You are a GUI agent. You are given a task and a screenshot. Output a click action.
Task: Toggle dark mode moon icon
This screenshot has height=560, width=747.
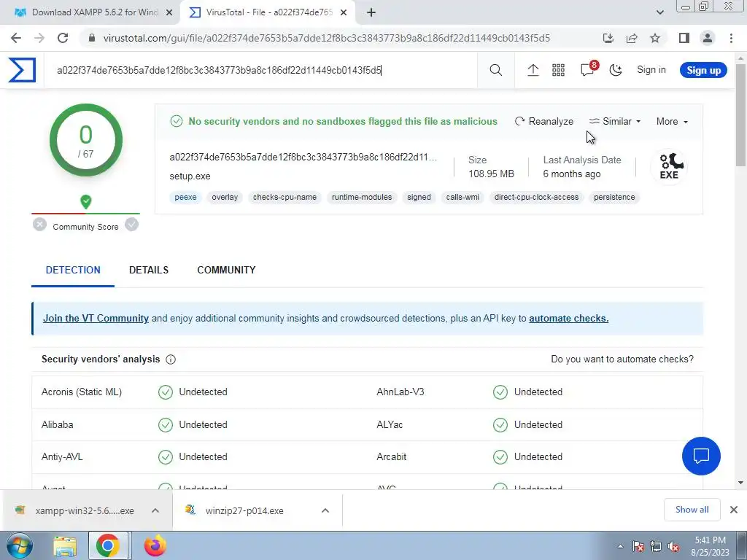click(616, 70)
